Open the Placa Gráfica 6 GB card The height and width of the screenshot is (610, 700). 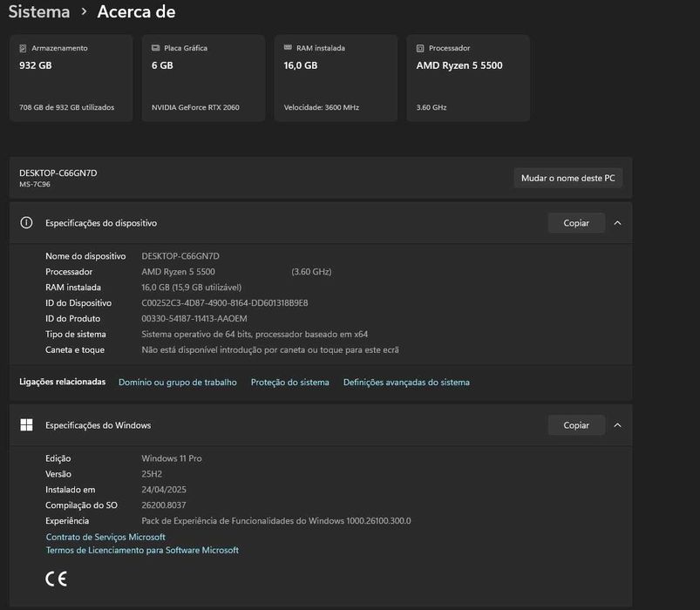(203, 78)
